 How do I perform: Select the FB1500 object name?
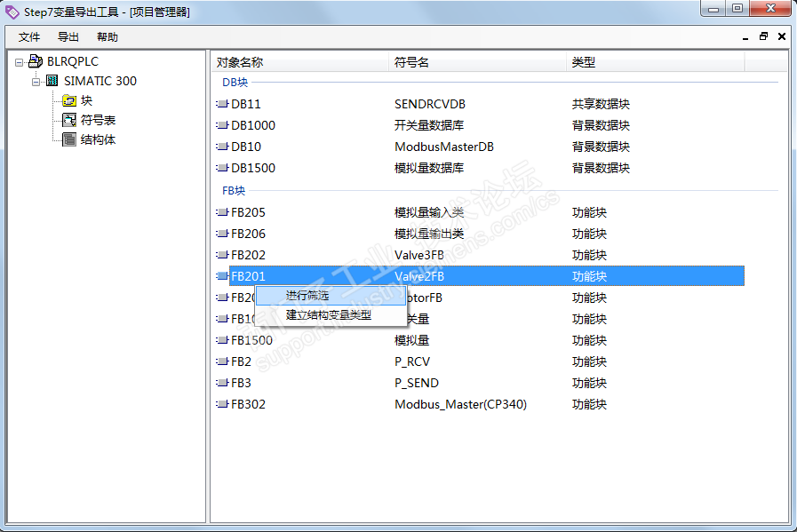251,340
